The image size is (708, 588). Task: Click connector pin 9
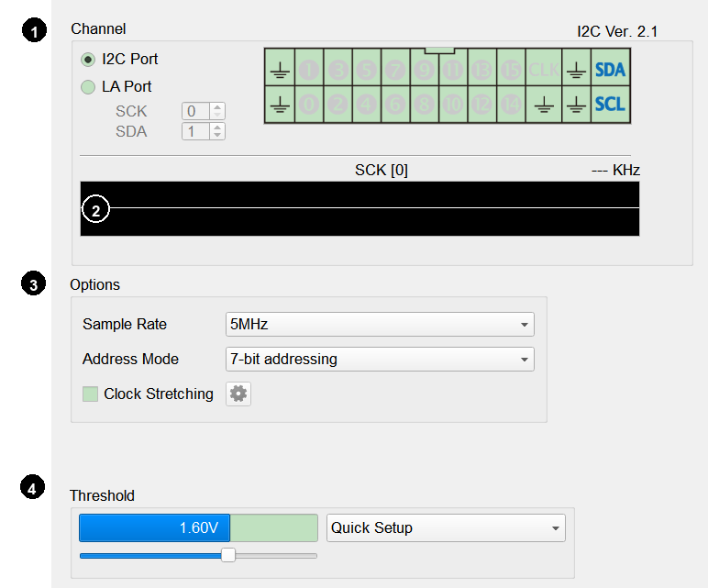click(425, 70)
